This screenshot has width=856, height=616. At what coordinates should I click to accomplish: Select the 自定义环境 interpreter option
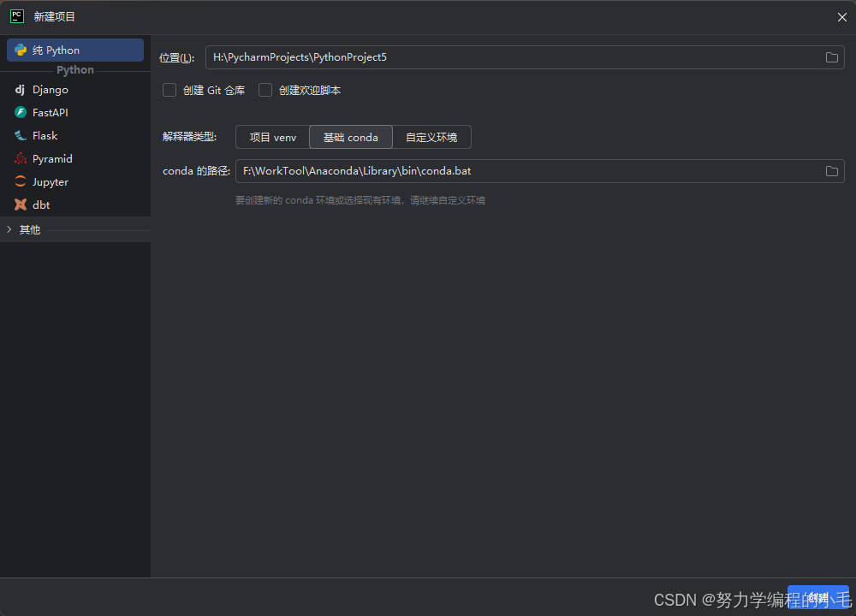click(x=432, y=137)
